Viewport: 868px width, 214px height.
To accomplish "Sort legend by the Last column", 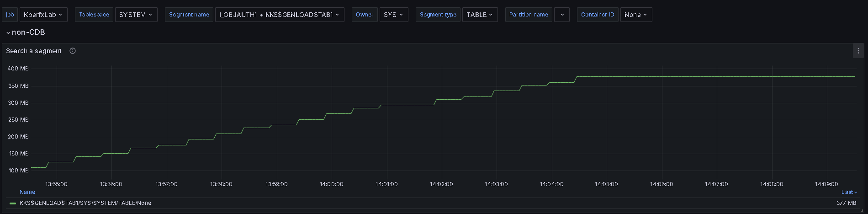I will [849, 192].
